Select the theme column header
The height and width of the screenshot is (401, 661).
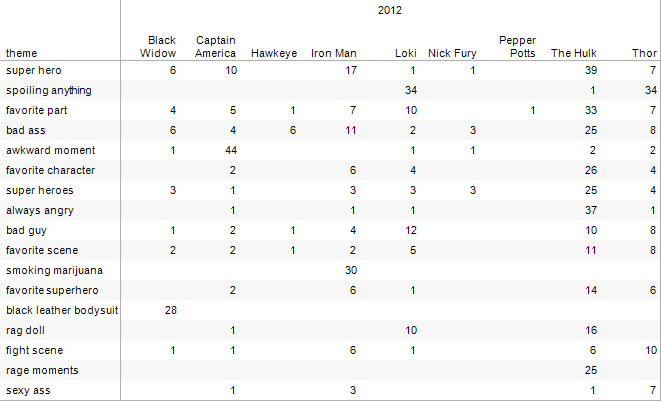tap(21, 53)
